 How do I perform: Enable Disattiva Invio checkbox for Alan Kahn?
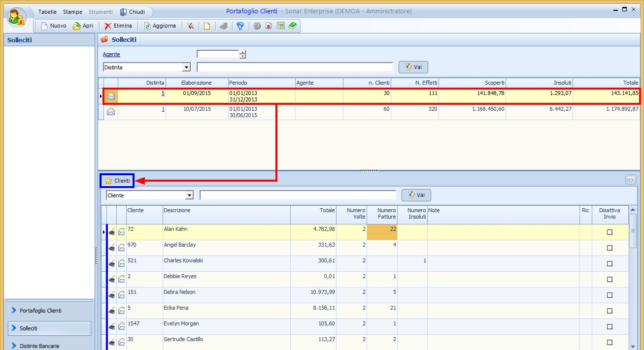pyautogui.click(x=610, y=232)
